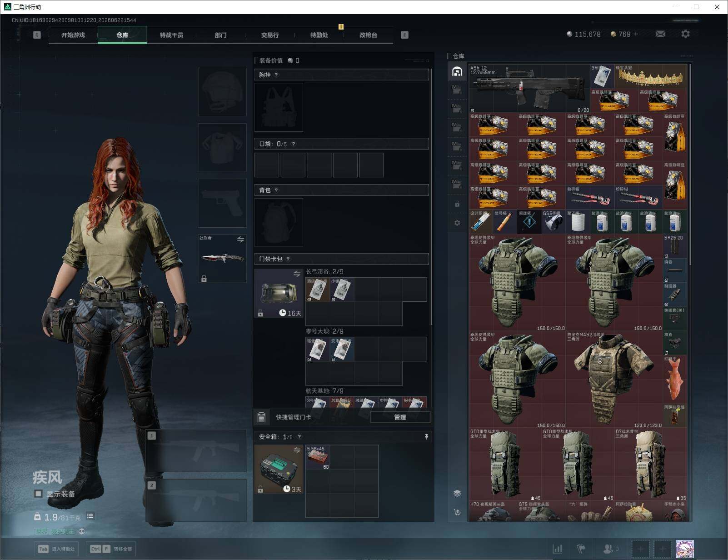Click the stash sort icon
The image size is (728, 560).
pos(457,512)
